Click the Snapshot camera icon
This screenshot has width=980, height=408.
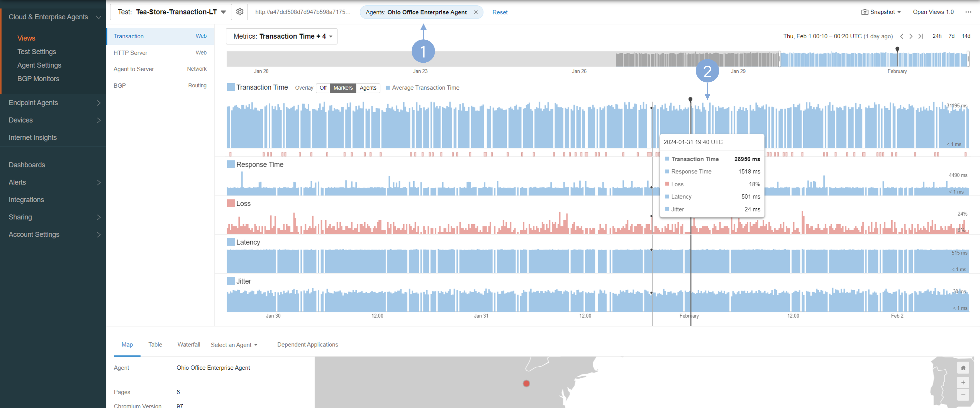864,12
